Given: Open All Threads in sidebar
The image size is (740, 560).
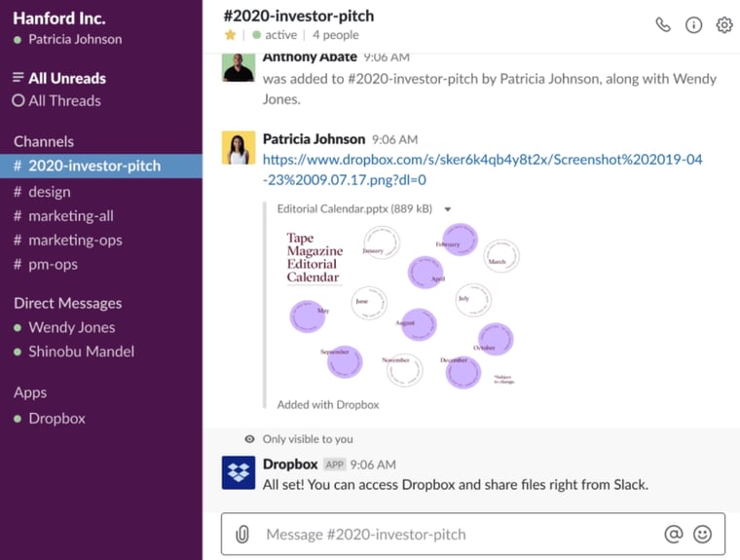Looking at the screenshot, I should tap(64, 100).
